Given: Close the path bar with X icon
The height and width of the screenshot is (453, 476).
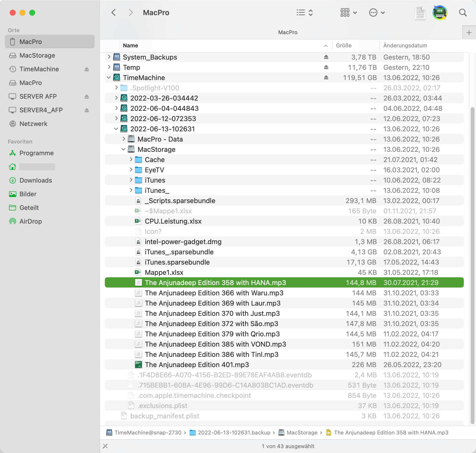Looking at the screenshot, I should (x=105, y=446).
